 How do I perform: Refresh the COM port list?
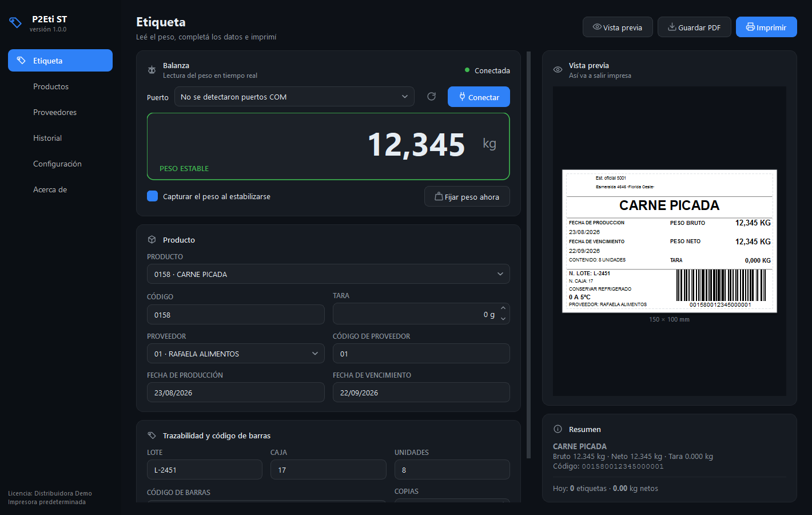click(432, 97)
